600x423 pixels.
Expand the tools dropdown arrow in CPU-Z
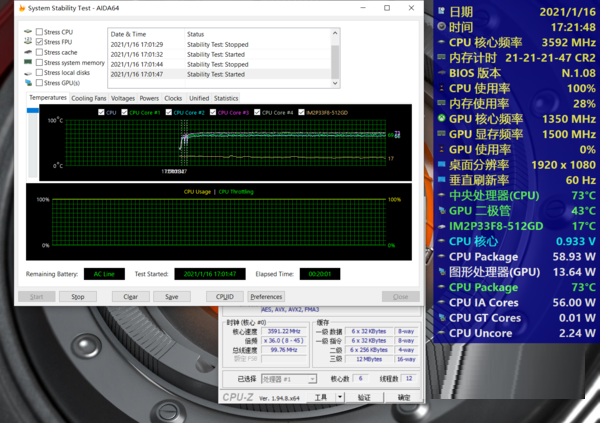(x=337, y=398)
